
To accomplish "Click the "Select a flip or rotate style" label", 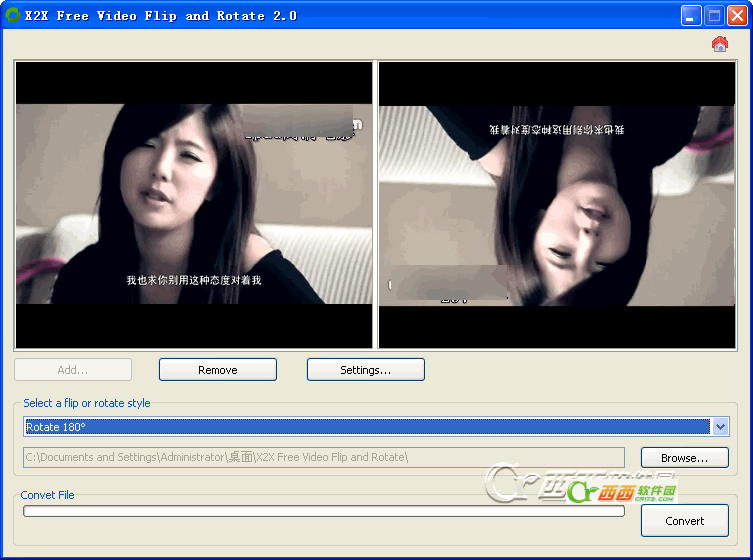I will (87, 403).
